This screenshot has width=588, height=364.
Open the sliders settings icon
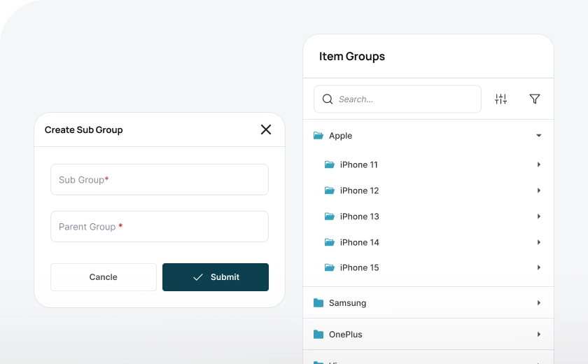[x=500, y=99]
